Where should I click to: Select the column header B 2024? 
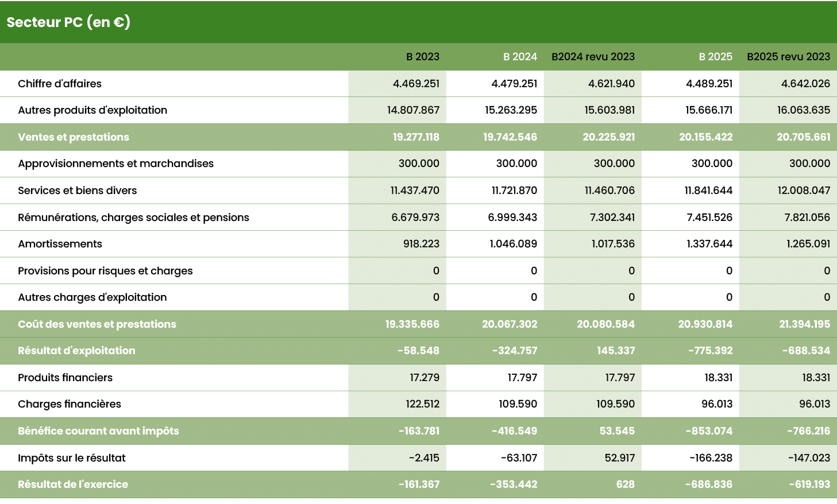519,57
